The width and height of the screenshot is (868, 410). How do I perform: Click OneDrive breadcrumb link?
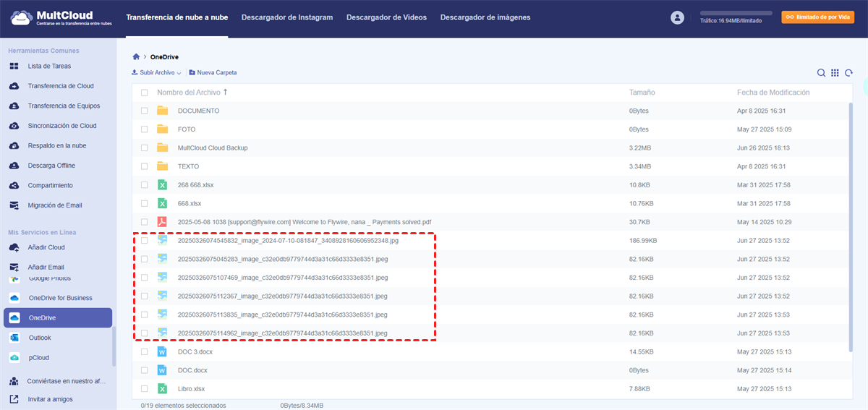tap(164, 56)
